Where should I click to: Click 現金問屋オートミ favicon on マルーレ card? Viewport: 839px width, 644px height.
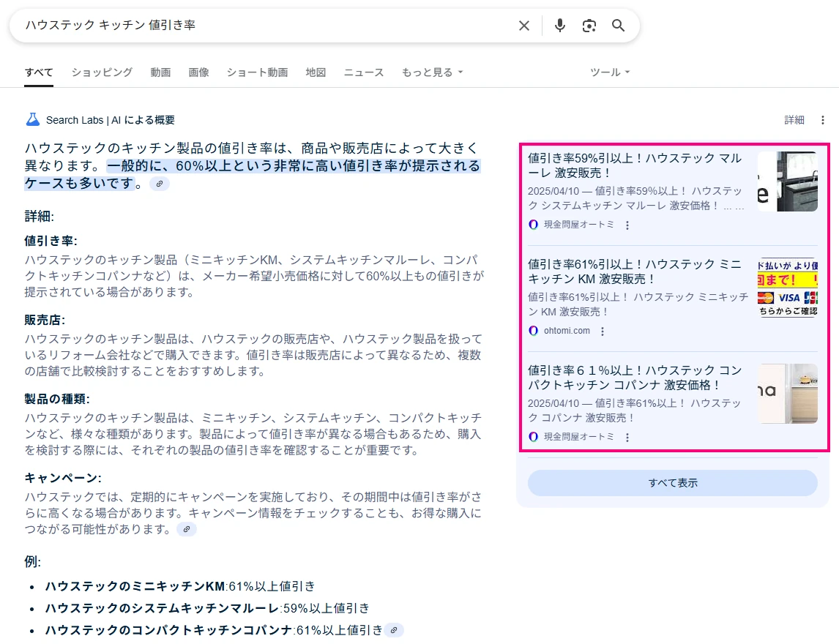point(533,225)
